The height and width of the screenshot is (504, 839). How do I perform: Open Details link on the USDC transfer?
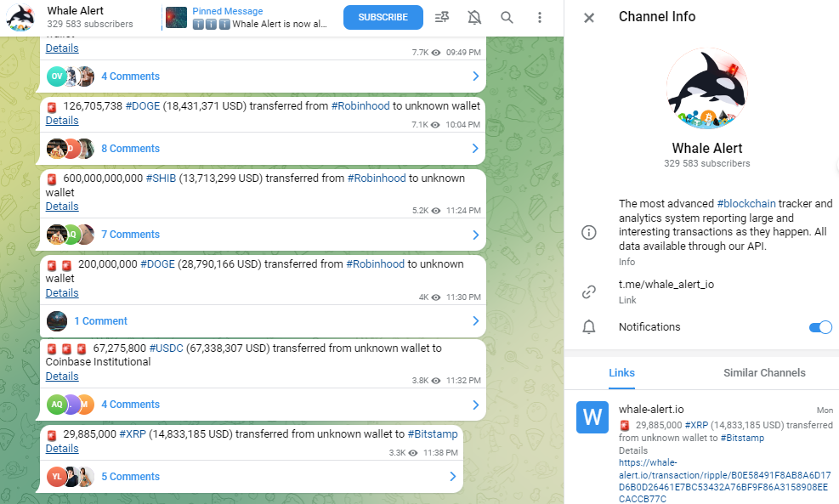(62, 377)
